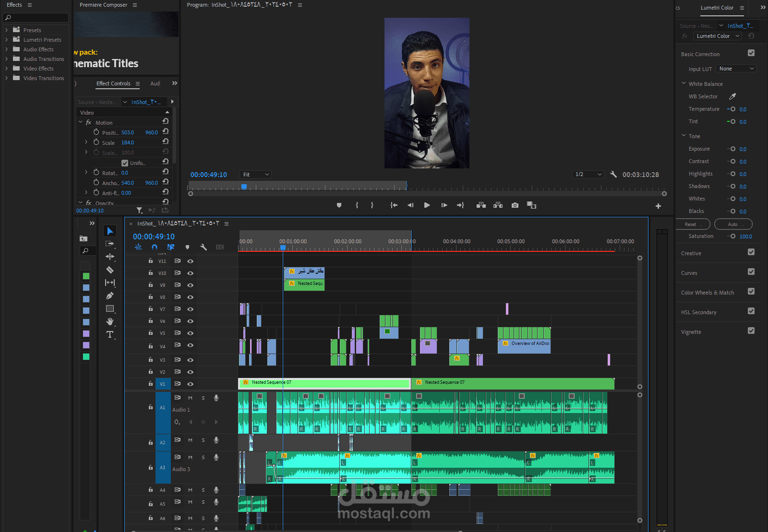The width and height of the screenshot is (768, 532).
Task: Click the WB Selector eyedropper
Action: click(732, 96)
